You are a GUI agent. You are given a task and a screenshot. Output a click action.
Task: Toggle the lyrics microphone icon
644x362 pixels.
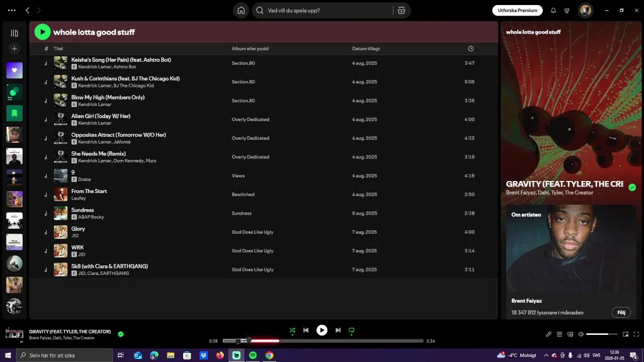[x=549, y=334]
